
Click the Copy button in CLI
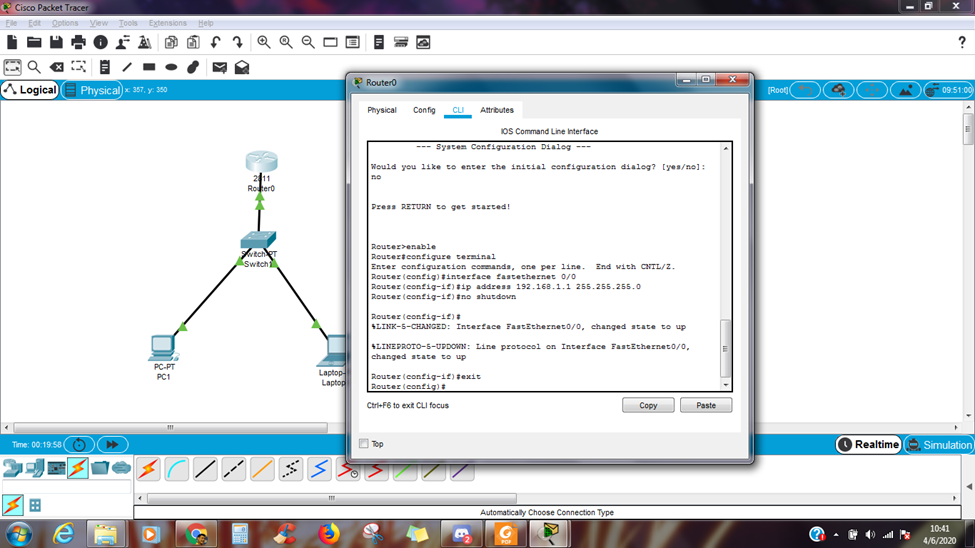tap(648, 405)
